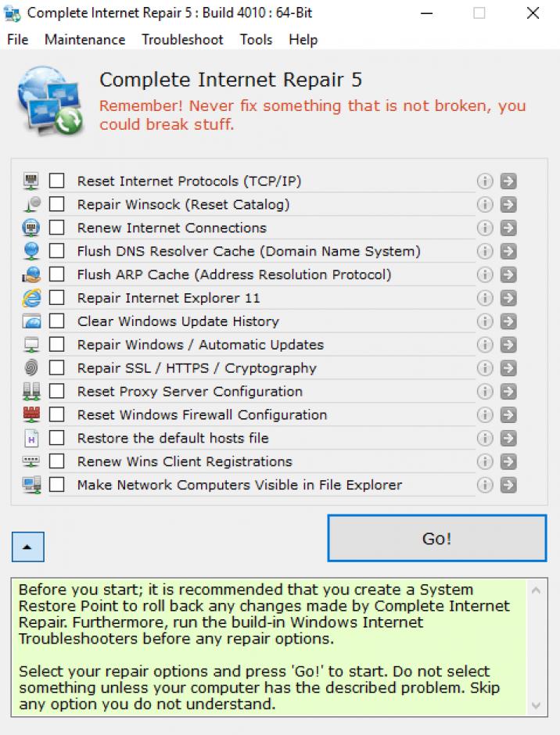Click info icon for Repair SSL / HTTPS
The image size is (560, 735).
[485, 368]
